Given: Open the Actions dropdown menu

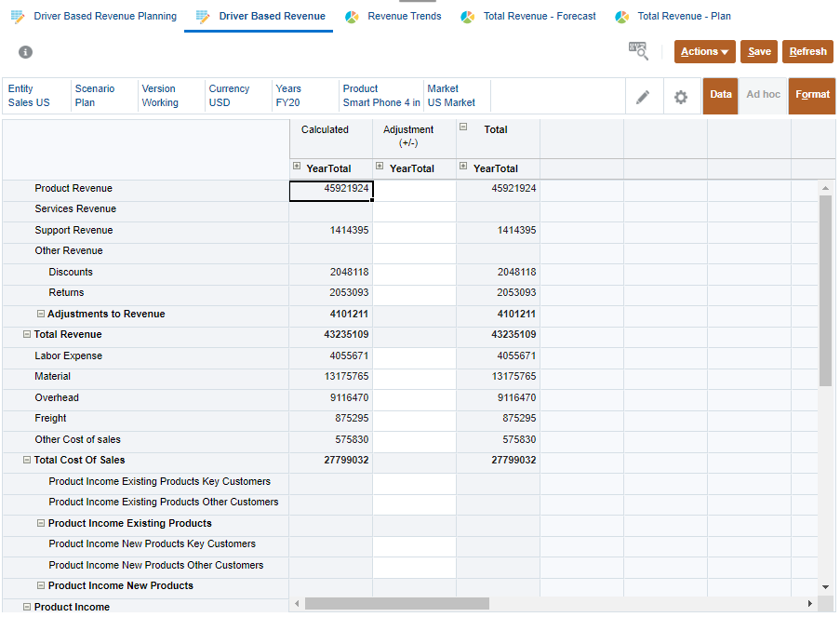Looking at the screenshot, I should coord(704,52).
